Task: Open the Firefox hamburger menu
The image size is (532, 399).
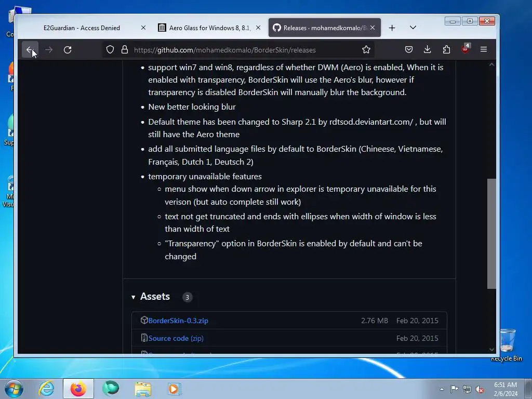Action: click(484, 49)
